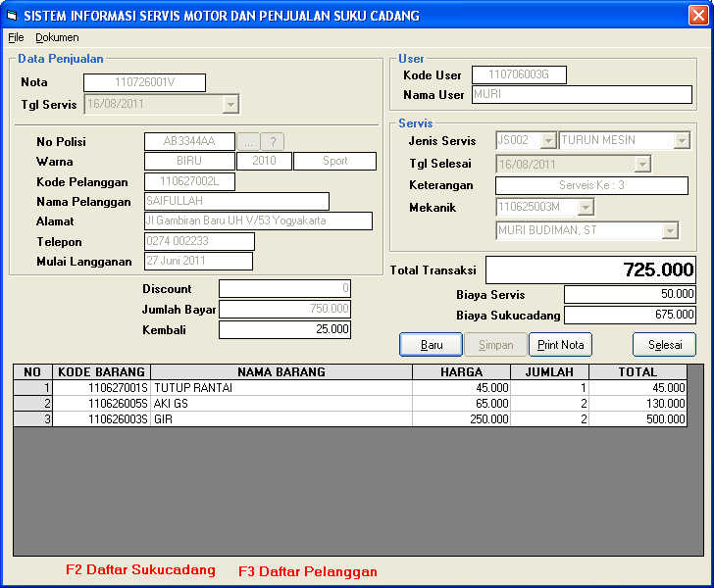Click the '...' browse button beside No Polisi
Screen dimensions: 714x588
coord(249,141)
